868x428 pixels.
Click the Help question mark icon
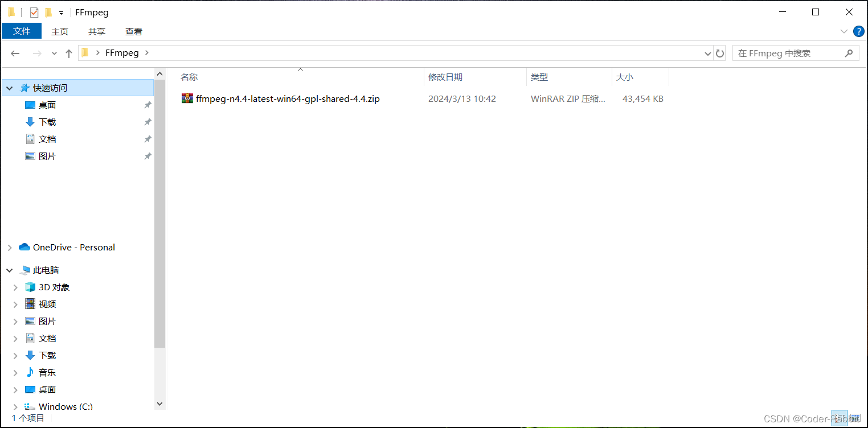coord(859,31)
